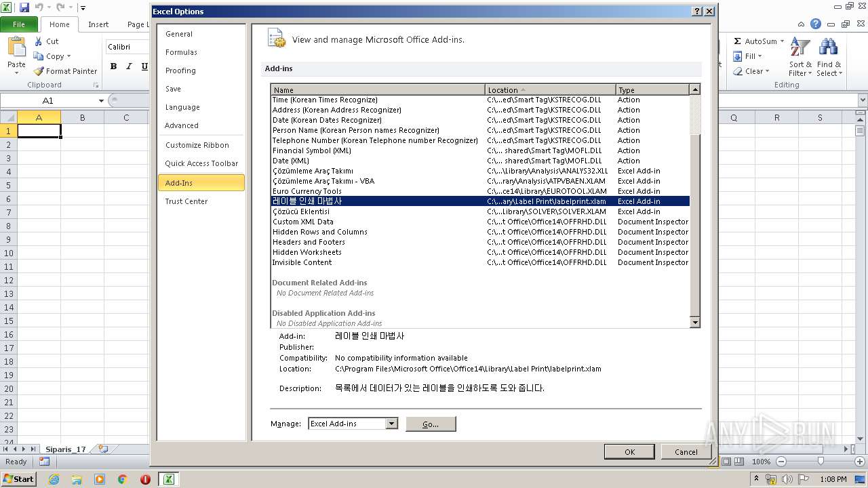Click the zoom slider handle
The height and width of the screenshot is (488, 868).
point(821,462)
